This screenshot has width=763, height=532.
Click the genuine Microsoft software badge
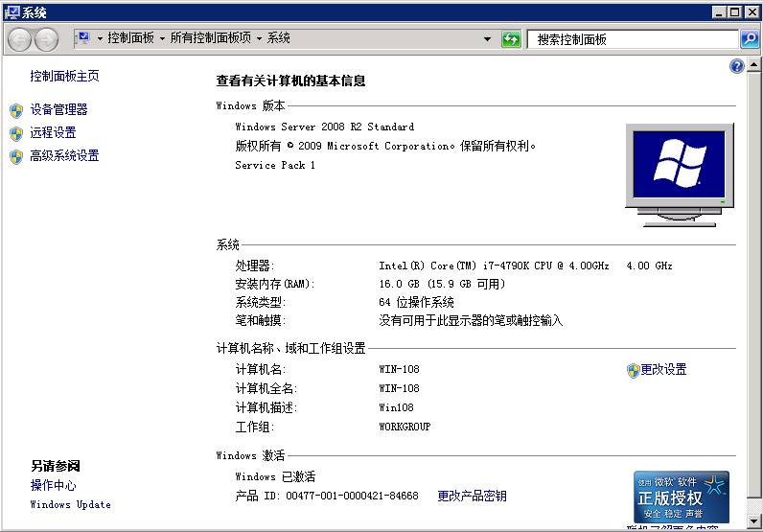click(682, 497)
